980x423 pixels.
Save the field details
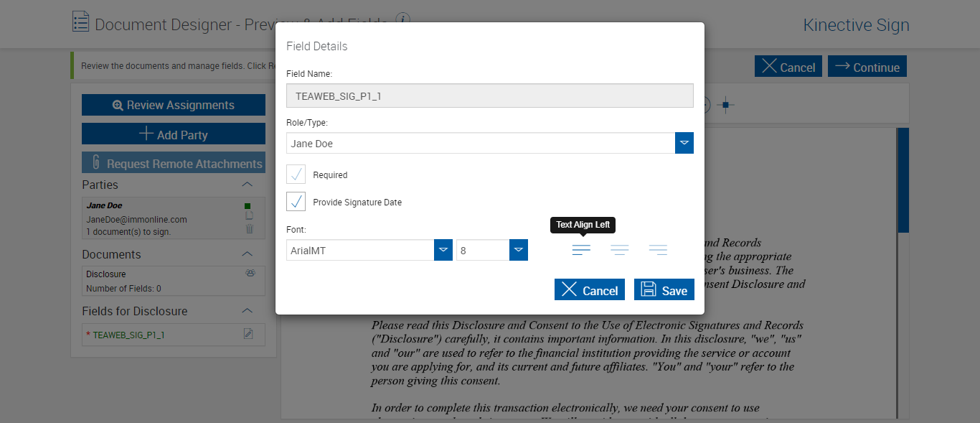[664, 289]
